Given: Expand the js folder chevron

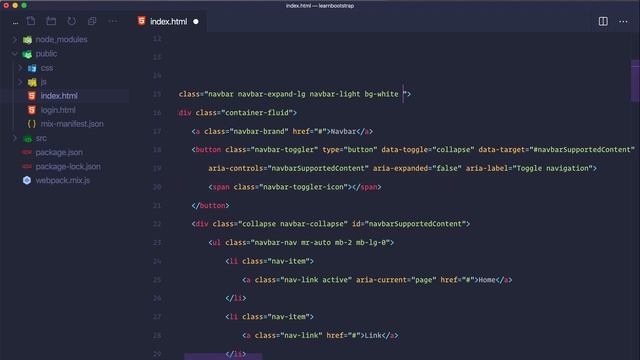Looking at the screenshot, I should pos(20,82).
